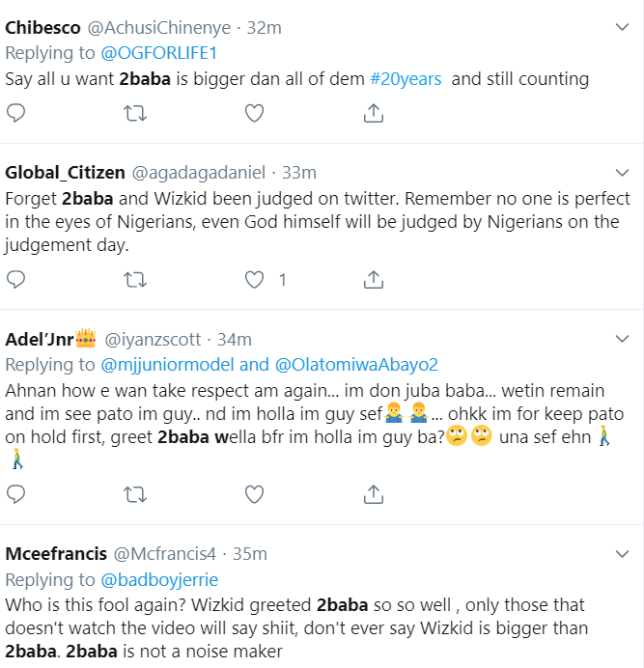Image resolution: width=644 pixels, height=668 pixels.
Task: Share Adel'Jnr's tweet
Action: click(x=373, y=494)
